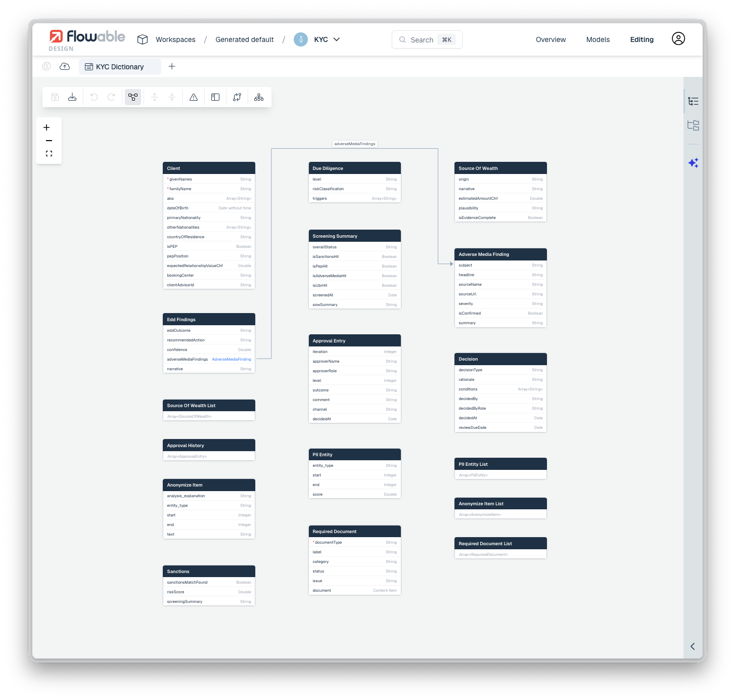This screenshot has width=735, height=700.
Task: Click the adverseMediaFindings relation label
Action: click(355, 144)
